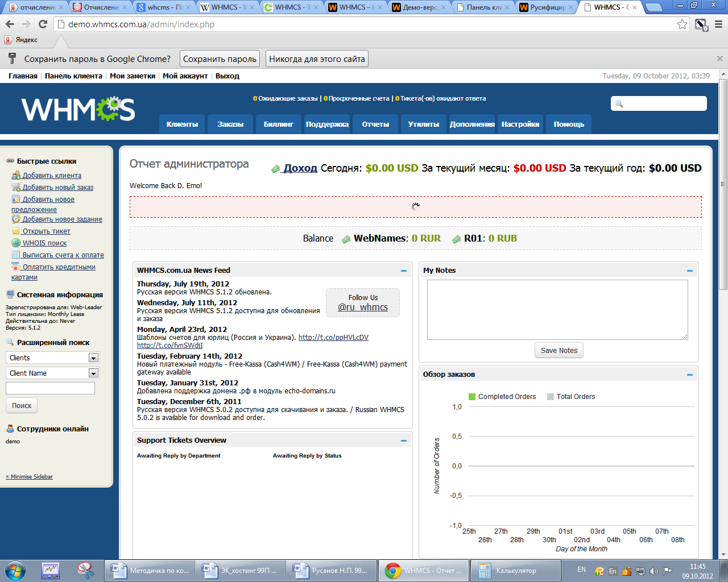The width and height of the screenshot is (728, 582).
Task: Click the Add new order cart icon
Action: click(16, 187)
